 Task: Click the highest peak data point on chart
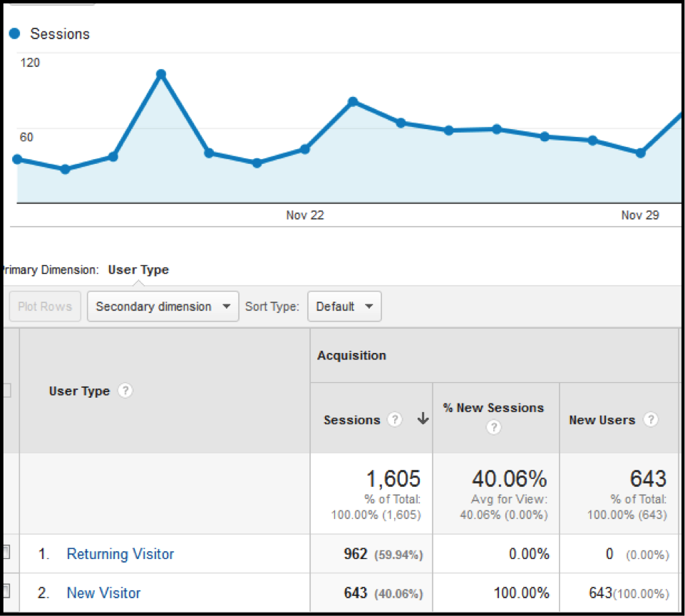tap(161, 74)
